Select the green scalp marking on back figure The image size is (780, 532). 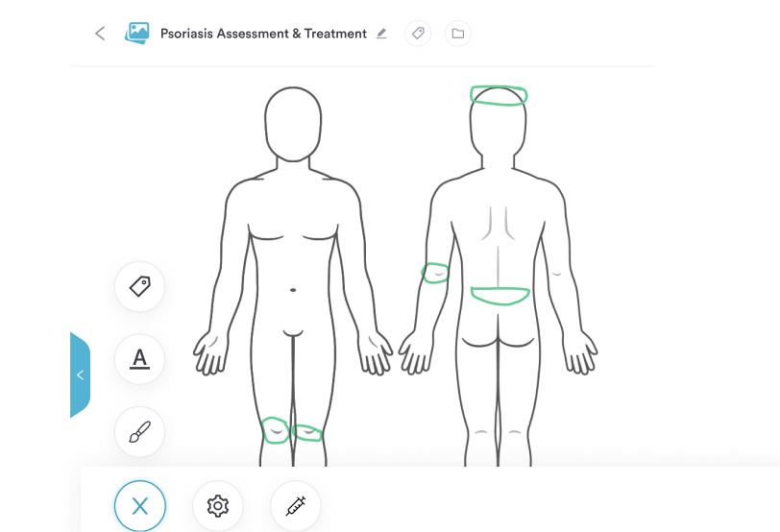(499, 95)
